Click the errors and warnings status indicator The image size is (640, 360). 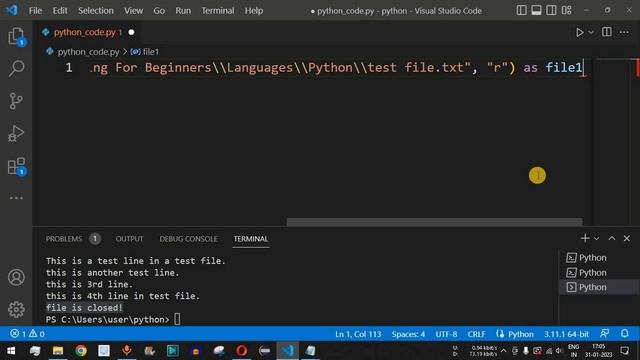click(x=27, y=334)
